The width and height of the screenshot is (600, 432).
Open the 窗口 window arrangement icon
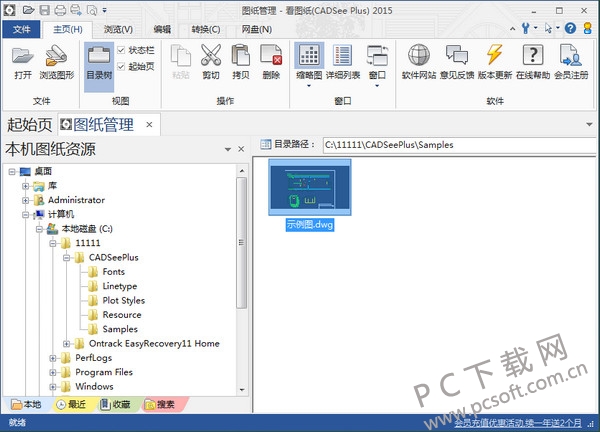coord(377,61)
